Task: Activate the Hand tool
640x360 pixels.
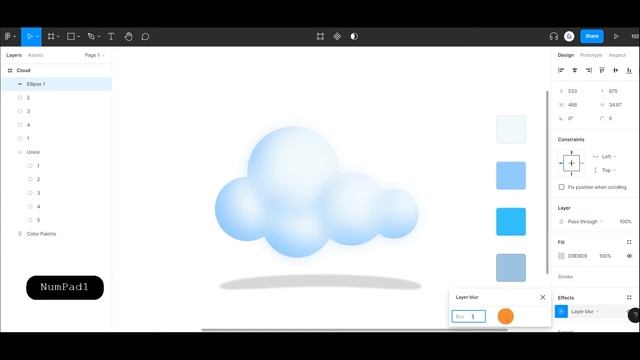Action: [x=128, y=36]
